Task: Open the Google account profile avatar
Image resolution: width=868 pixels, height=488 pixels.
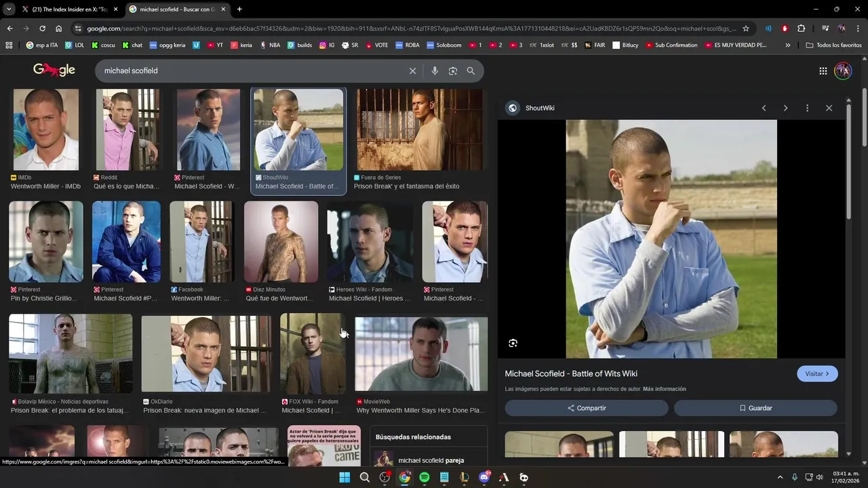Action: (x=843, y=70)
